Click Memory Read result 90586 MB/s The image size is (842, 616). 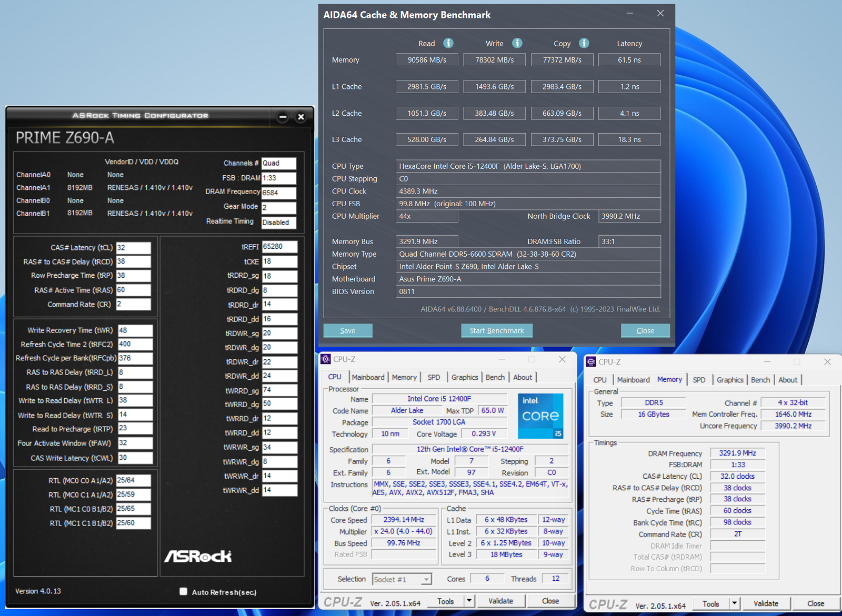click(x=427, y=60)
